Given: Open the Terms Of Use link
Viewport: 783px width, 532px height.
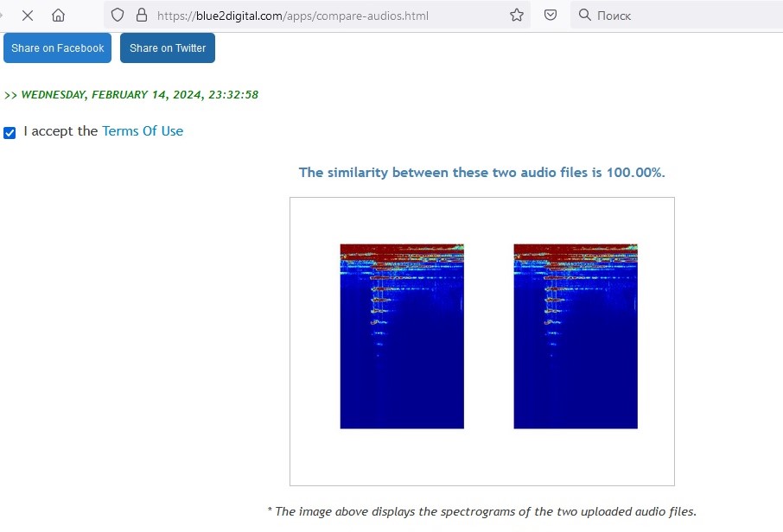Looking at the screenshot, I should (x=143, y=130).
